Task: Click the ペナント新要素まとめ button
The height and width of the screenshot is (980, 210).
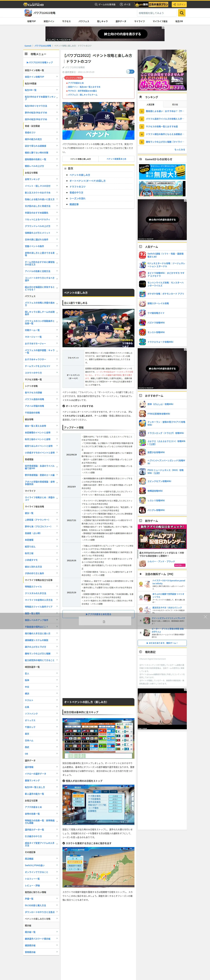Action: click(x=116, y=159)
